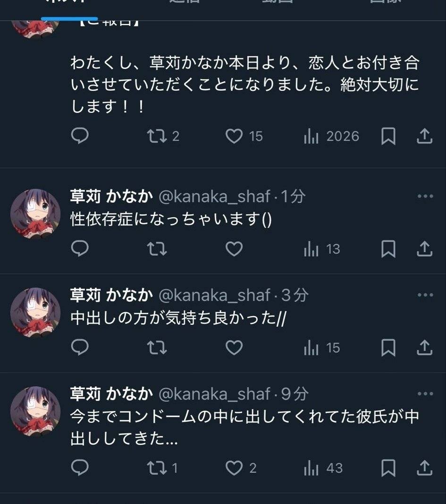Screen dimensions: 446x504
Task: Bookmark the post from 9分 ago
Action: [x=388, y=468]
